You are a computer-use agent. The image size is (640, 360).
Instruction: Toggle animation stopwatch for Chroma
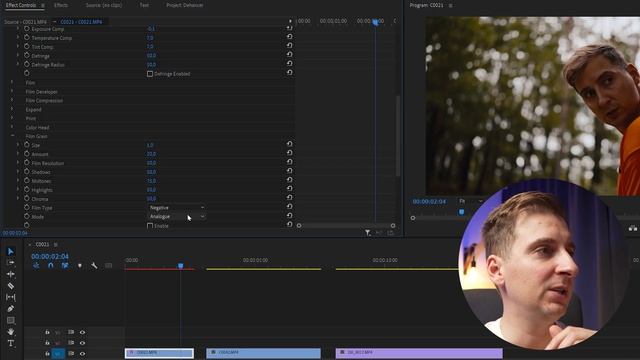click(x=27, y=199)
